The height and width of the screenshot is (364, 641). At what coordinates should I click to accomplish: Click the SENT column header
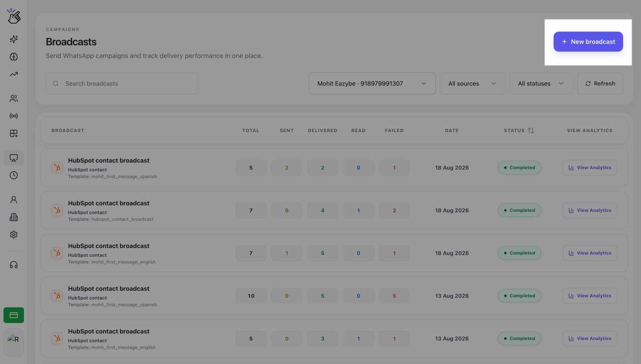coord(286,130)
